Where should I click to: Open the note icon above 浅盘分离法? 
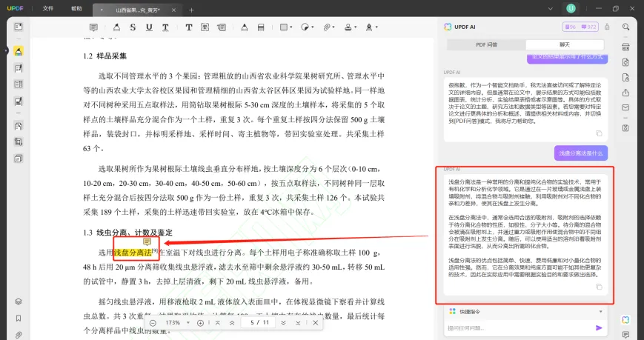click(x=147, y=241)
